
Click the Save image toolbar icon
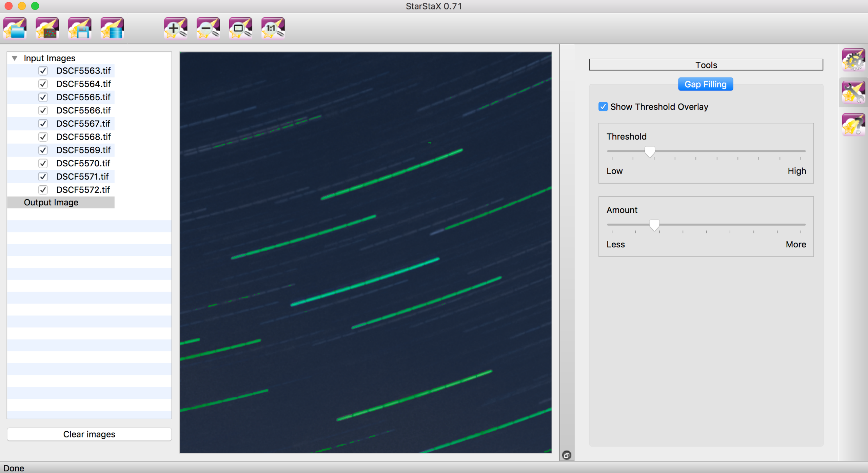pos(80,28)
